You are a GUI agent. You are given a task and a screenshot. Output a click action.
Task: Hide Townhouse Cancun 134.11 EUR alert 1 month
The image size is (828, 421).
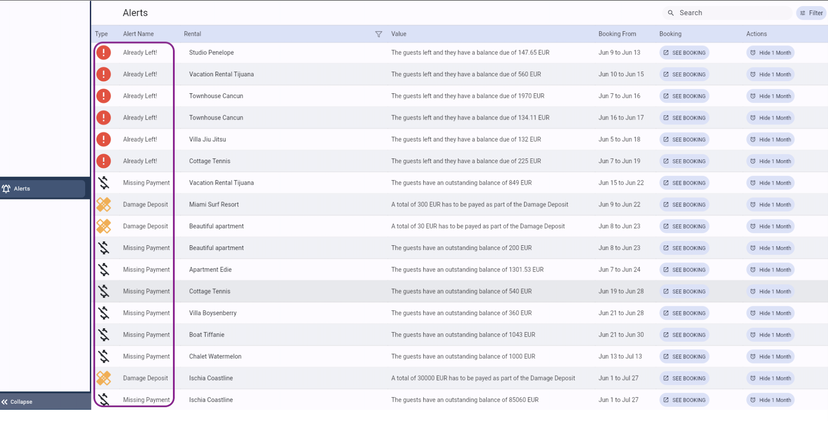770,118
